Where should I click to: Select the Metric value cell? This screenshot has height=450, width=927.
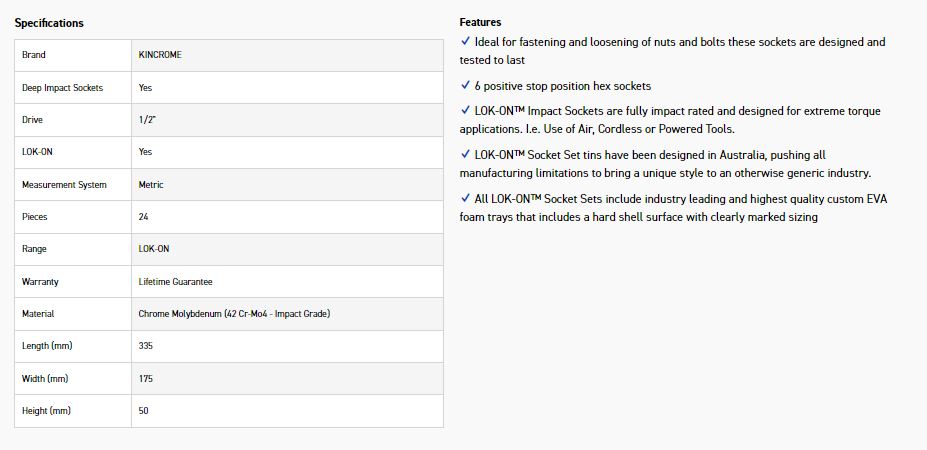[x=151, y=185]
